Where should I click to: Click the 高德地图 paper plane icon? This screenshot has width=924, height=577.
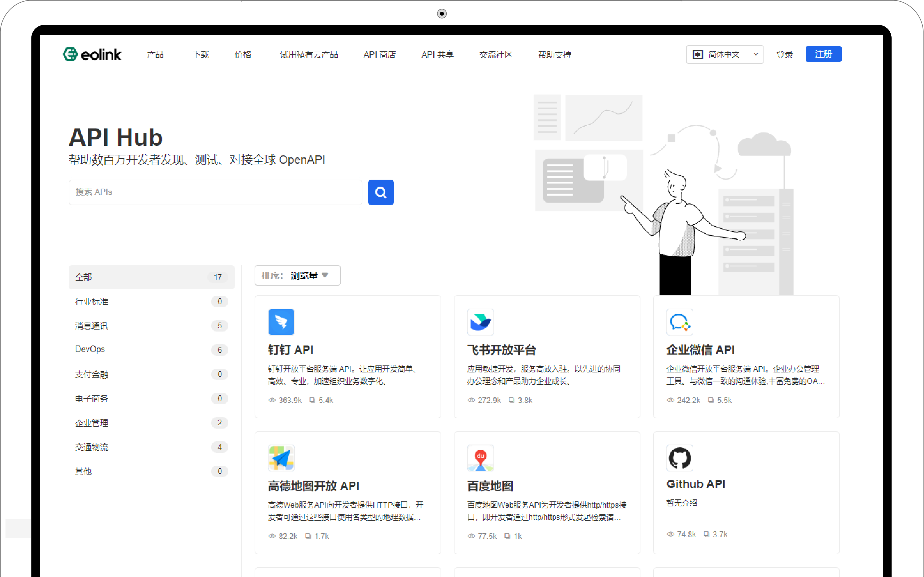pos(281,458)
